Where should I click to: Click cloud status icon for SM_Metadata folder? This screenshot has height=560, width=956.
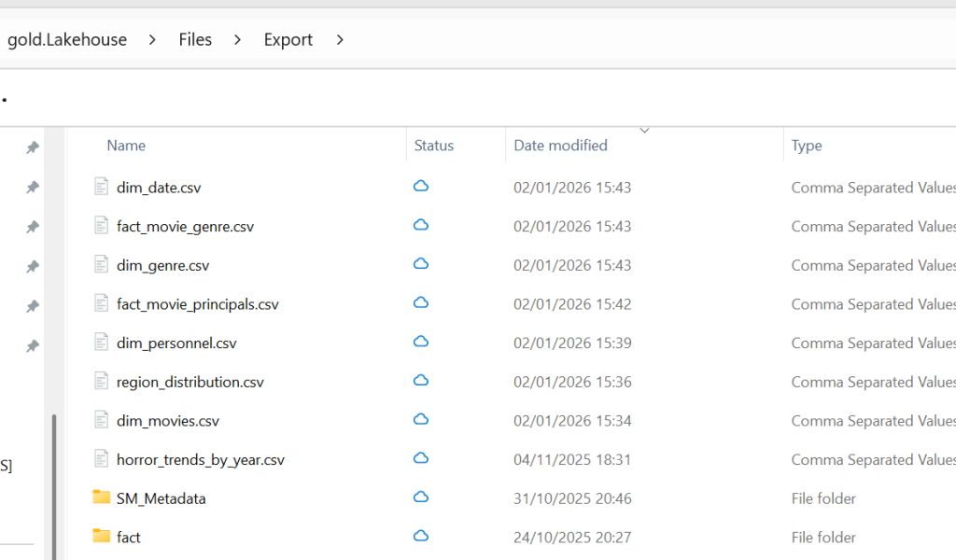point(421,497)
